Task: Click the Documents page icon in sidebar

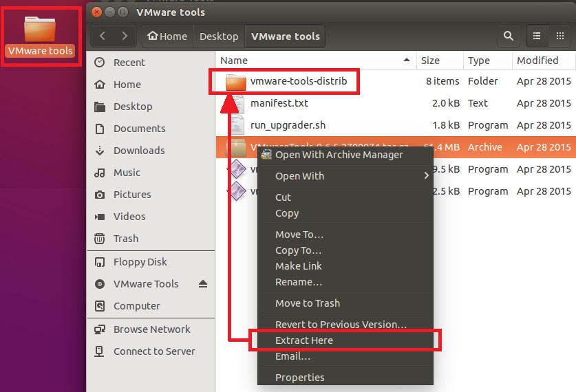Action: point(100,129)
